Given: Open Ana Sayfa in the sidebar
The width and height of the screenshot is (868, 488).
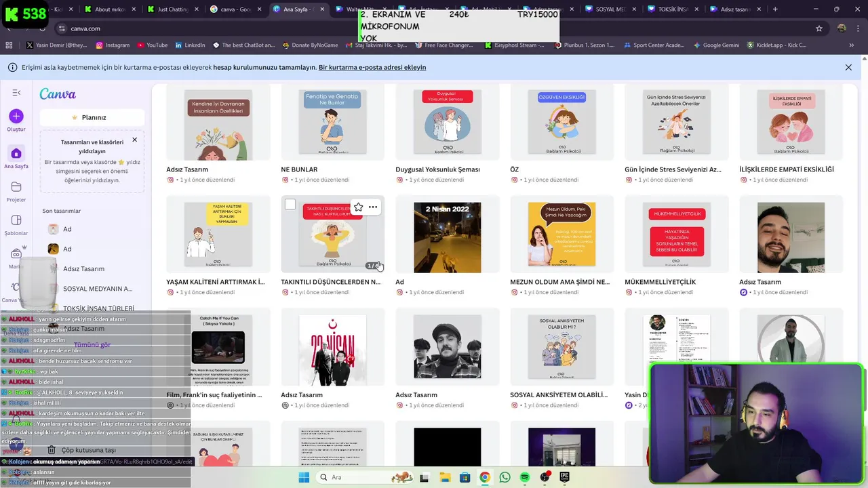Looking at the screenshot, I should pos(16,158).
